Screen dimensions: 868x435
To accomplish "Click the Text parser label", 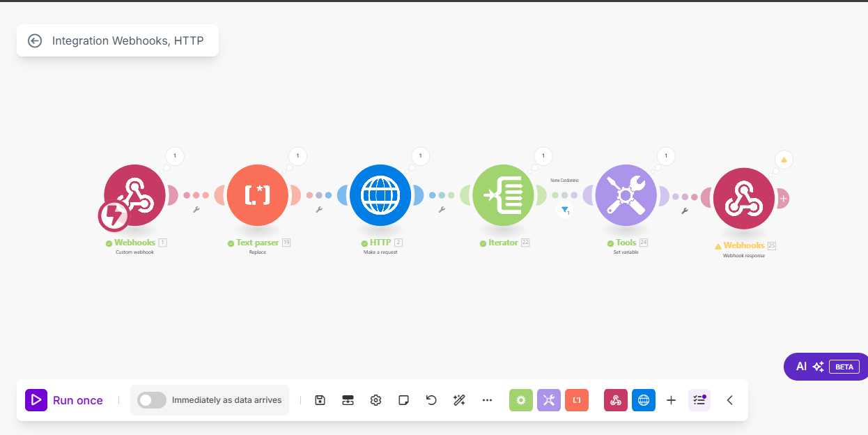I will click(x=258, y=243).
